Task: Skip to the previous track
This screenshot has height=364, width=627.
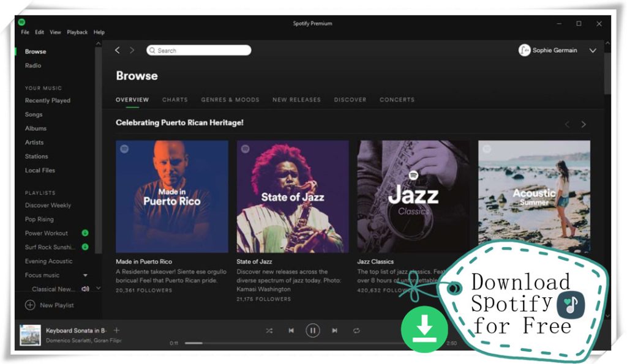Action: click(291, 330)
